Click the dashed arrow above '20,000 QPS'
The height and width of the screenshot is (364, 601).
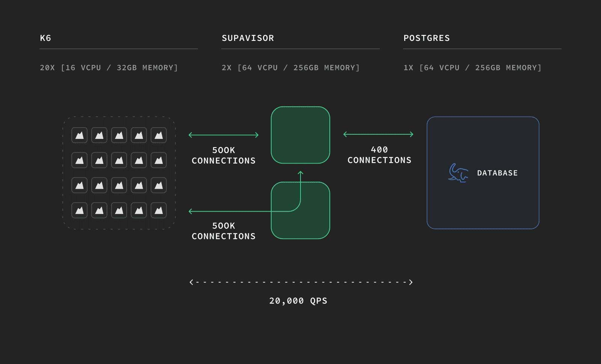tap(301, 282)
